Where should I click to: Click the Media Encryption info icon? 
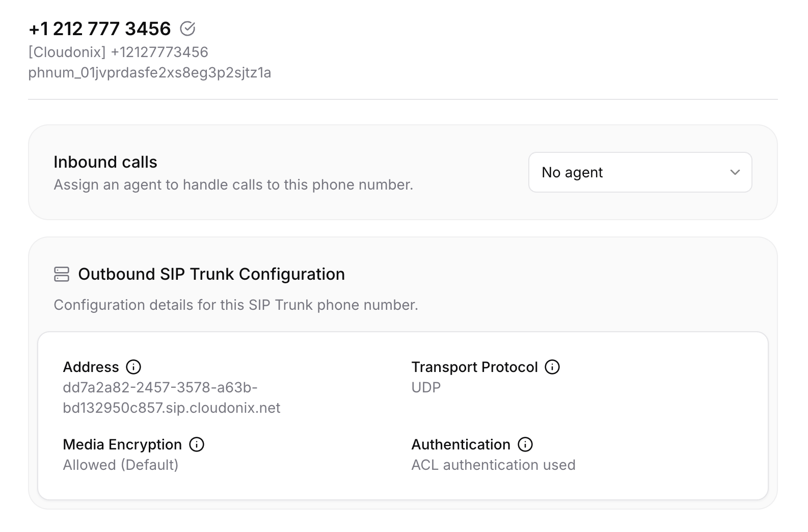[197, 444]
